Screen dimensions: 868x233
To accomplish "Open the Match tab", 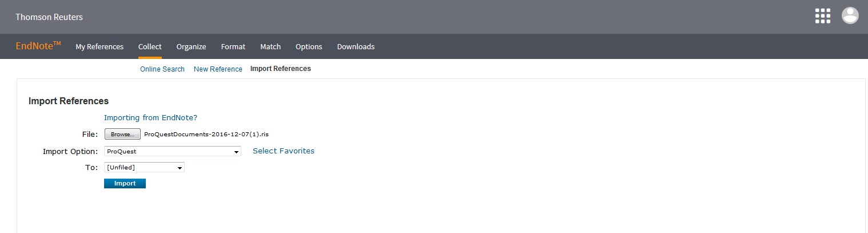I will click(270, 47).
